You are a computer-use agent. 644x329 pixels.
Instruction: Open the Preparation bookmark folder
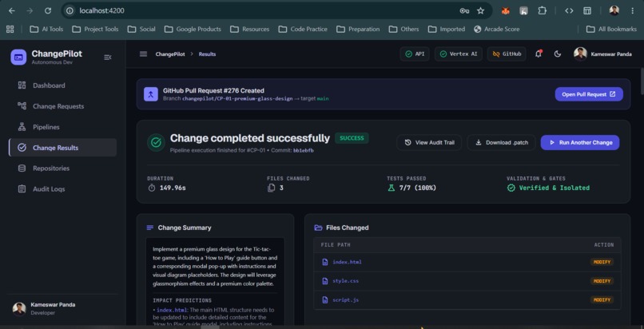tap(358, 29)
